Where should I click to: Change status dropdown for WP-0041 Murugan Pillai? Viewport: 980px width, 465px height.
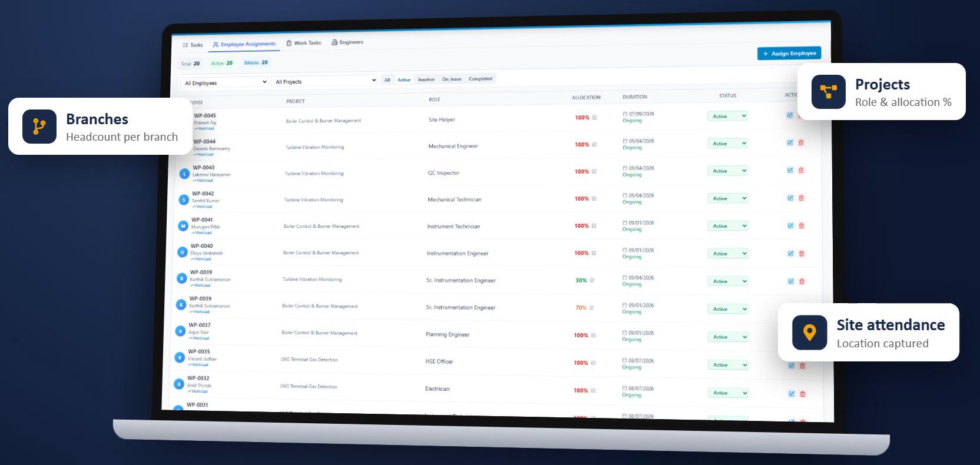(x=728, y=226)
